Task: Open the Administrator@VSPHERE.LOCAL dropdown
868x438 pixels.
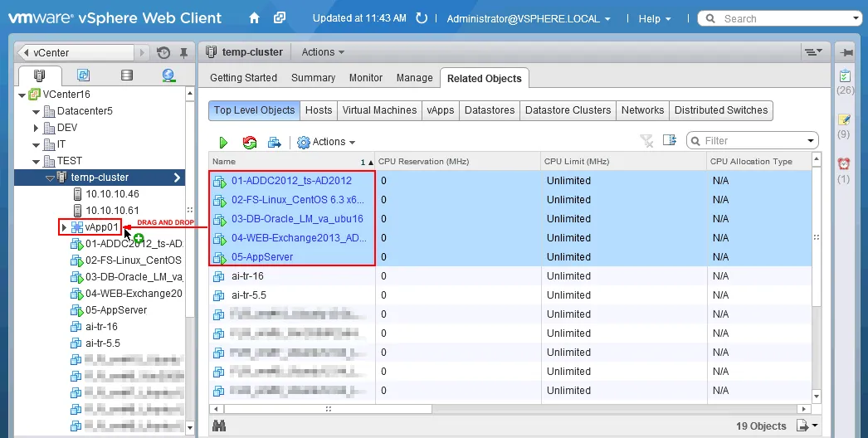Action: click(x=528, y=18)
